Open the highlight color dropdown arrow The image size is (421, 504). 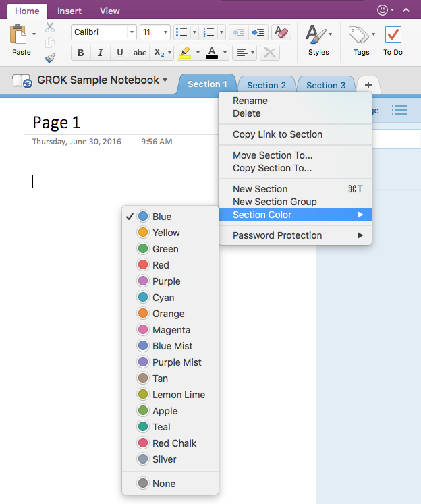(198, 53)
